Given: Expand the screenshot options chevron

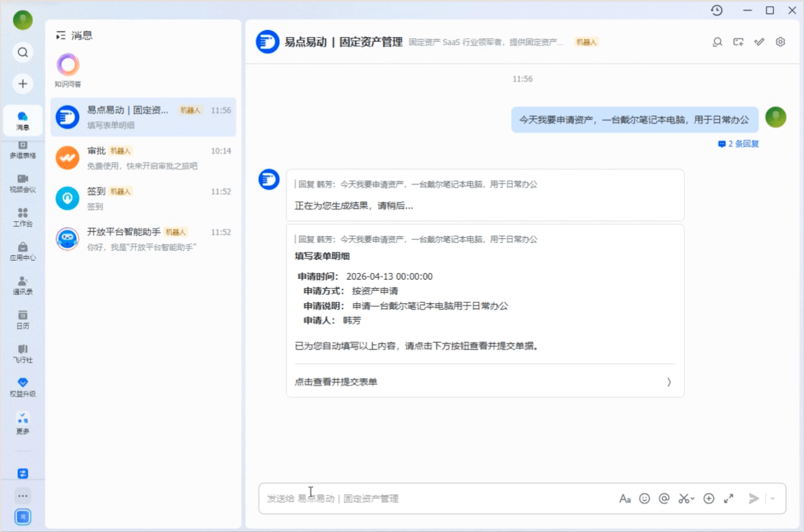Looking at the screenshot, I should tap(693, 499).
